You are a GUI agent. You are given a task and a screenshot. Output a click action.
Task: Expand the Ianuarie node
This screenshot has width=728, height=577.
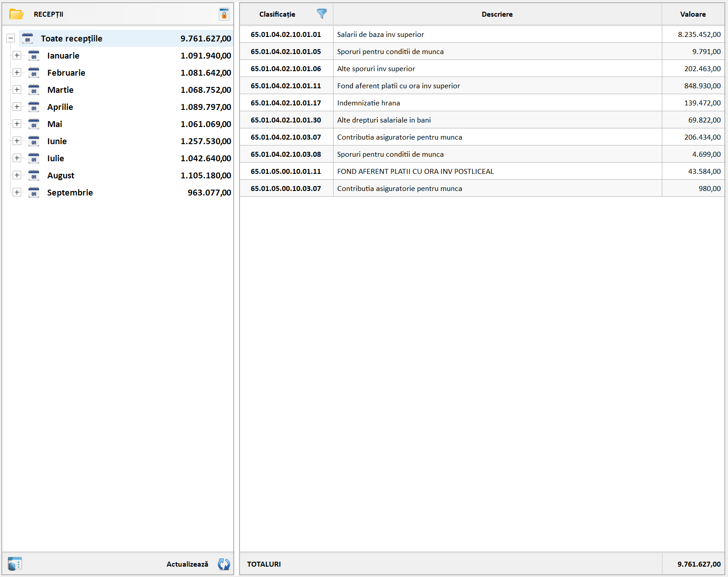click(x=17, y=55)
